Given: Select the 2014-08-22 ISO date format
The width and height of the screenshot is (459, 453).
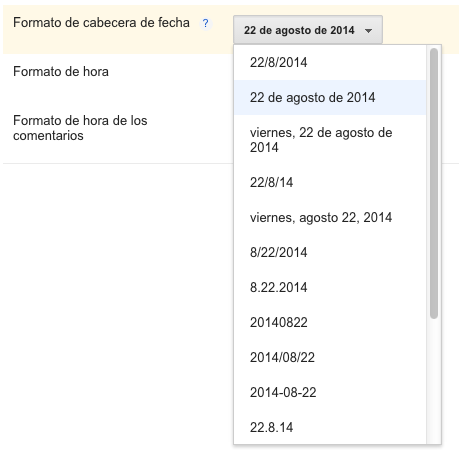Looking at the screenshot, I should point(330,392).
